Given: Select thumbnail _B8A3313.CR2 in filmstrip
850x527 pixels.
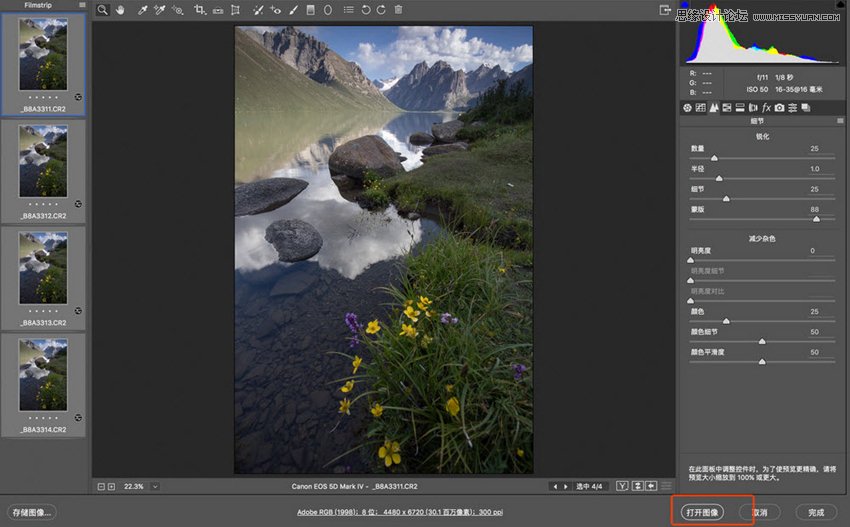Looking at the screenshot, I should click(43, 278).
